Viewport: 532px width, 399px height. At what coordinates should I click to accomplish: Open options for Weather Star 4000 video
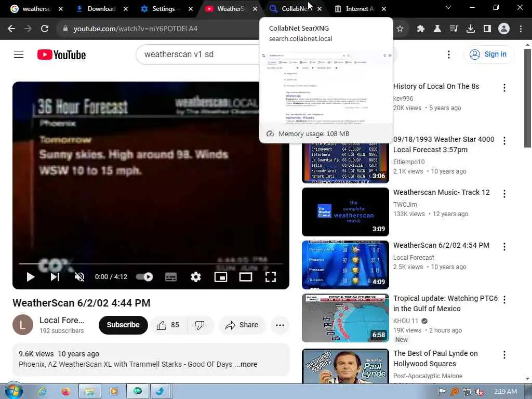[504, 141]
